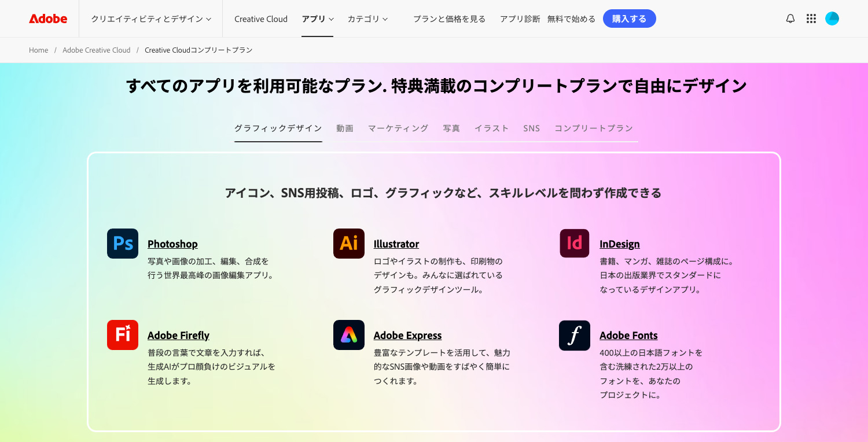Switch to the SNS tab
The width and height of the screenshot is (868, 442).
click(x=531, y=128)
